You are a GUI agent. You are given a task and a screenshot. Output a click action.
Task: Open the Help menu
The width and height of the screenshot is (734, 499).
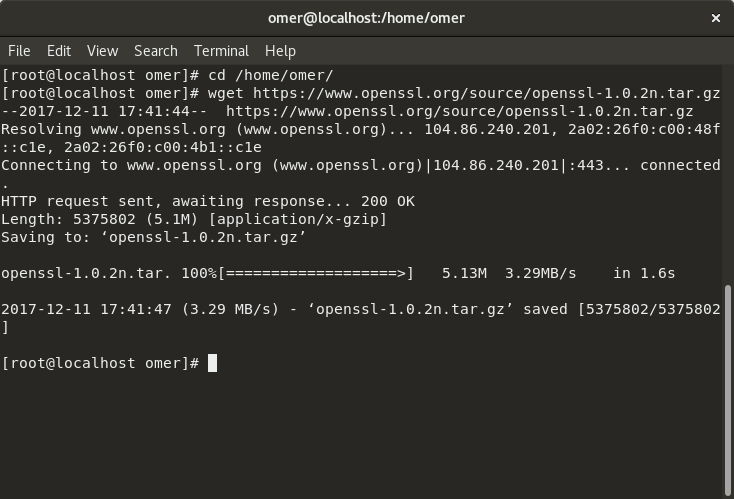click(x=280, y=50)
